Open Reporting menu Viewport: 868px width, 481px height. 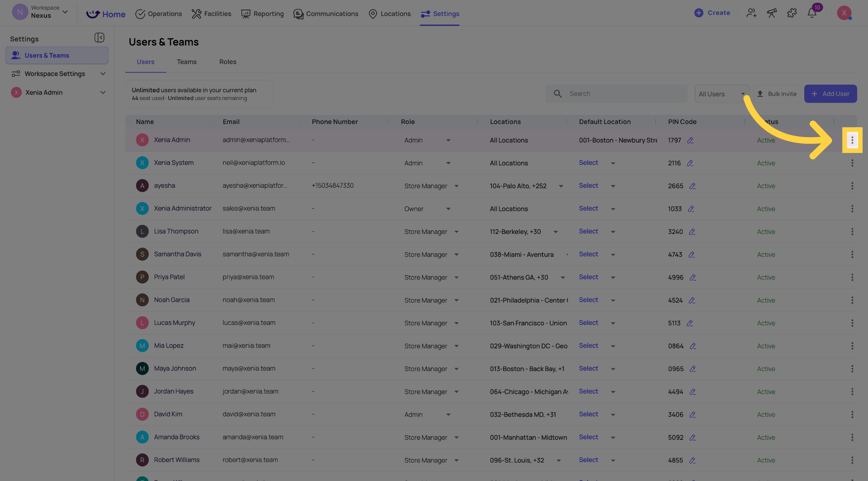[262, 14]
